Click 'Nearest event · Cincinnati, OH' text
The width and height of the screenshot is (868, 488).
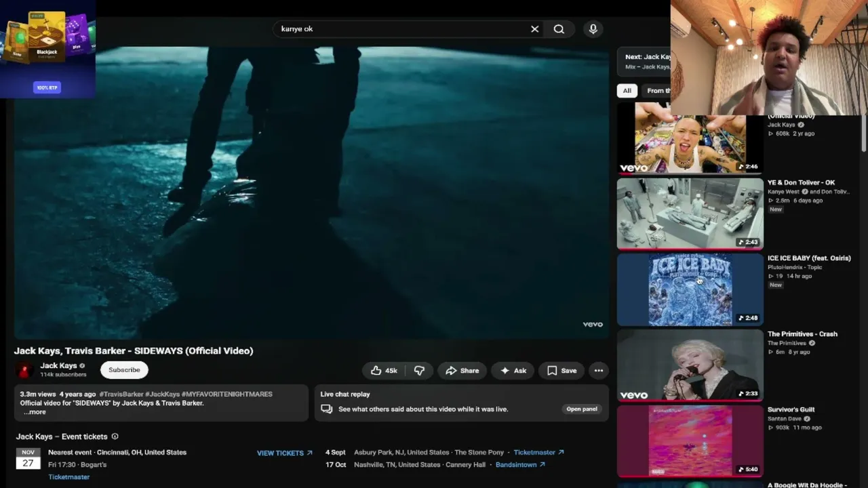point(117,452)
